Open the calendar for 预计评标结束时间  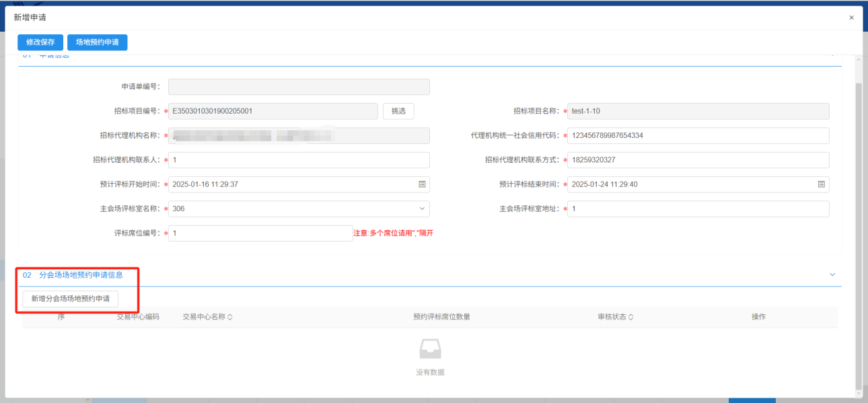[x=821, y=184]
